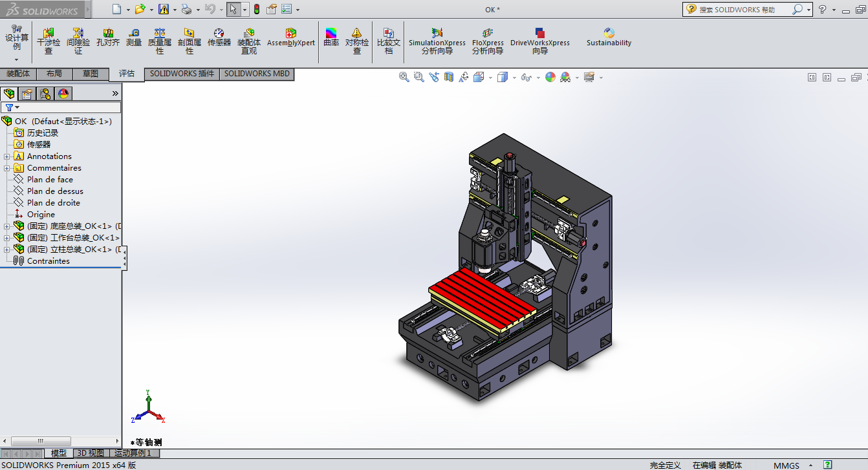The width and height of the screenshot is (868, 470).
Task: Click the 曲率 curvature icon
Action: tap(331, 34)
